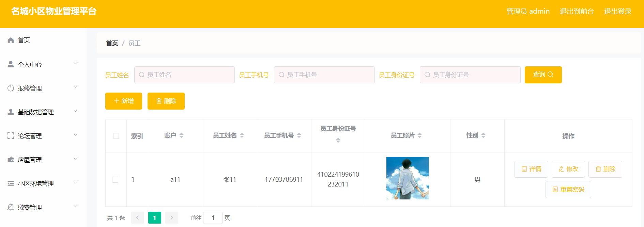Open the employee photo thumbnail
Screen dimensions: 644x227
click(408, 178)
